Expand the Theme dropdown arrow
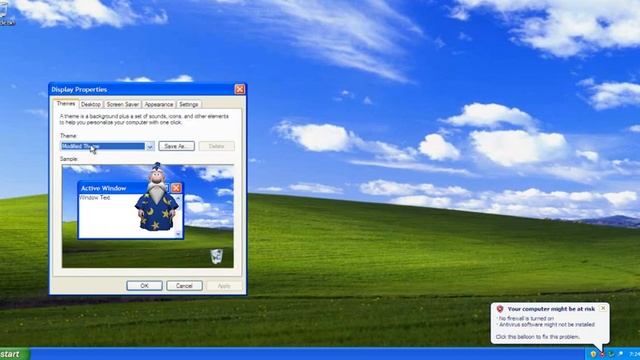The width and height of the screenshot is (640, 360). 150,146
